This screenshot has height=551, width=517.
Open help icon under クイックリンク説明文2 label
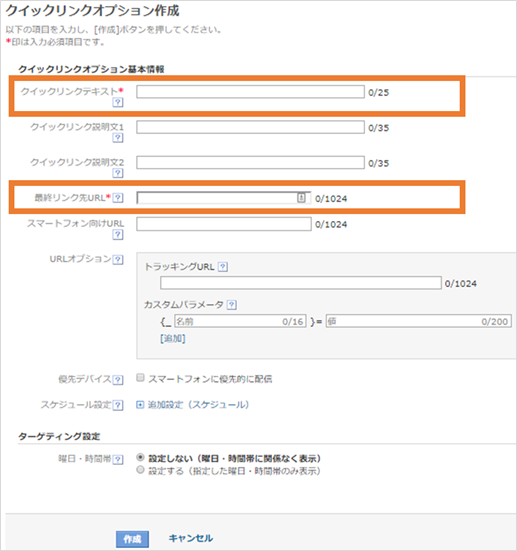pyautogui.click(x=118, y=173)
